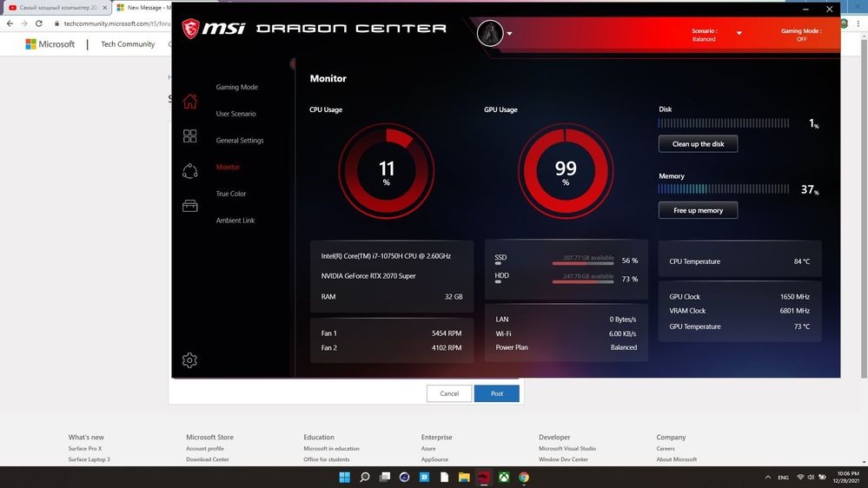The width and height of the screenshot is (868, 488).
Task: Close the YouTube browser tab
Action: point(104,8)
